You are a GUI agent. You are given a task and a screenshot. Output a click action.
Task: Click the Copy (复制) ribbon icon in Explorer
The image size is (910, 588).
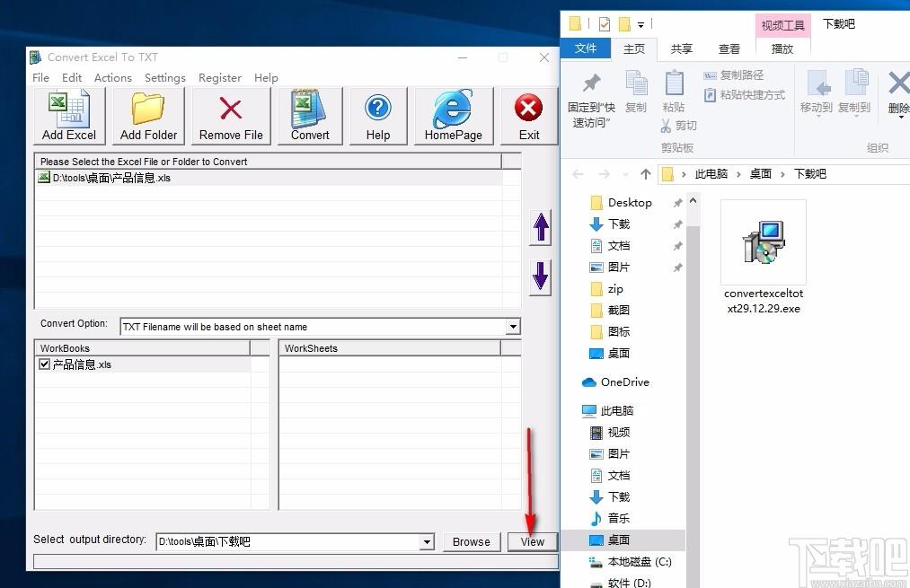click(x=636, y=83)
